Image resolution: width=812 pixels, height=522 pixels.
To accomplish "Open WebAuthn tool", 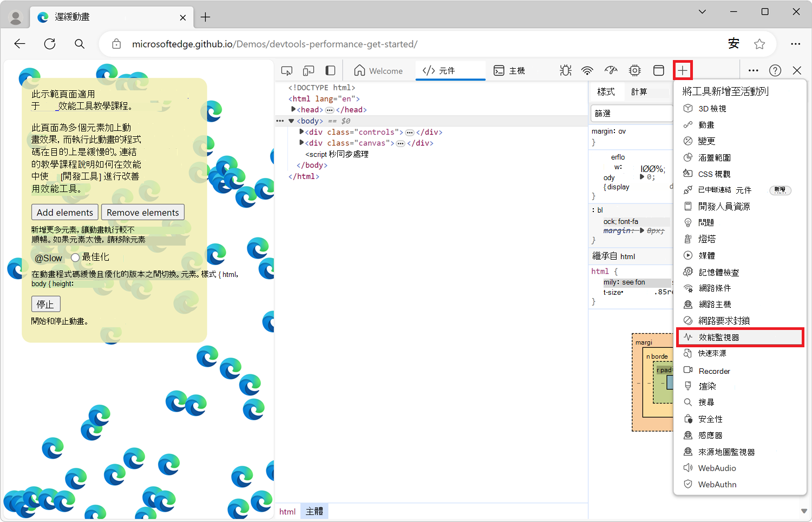I will click(x=740, y=484).
